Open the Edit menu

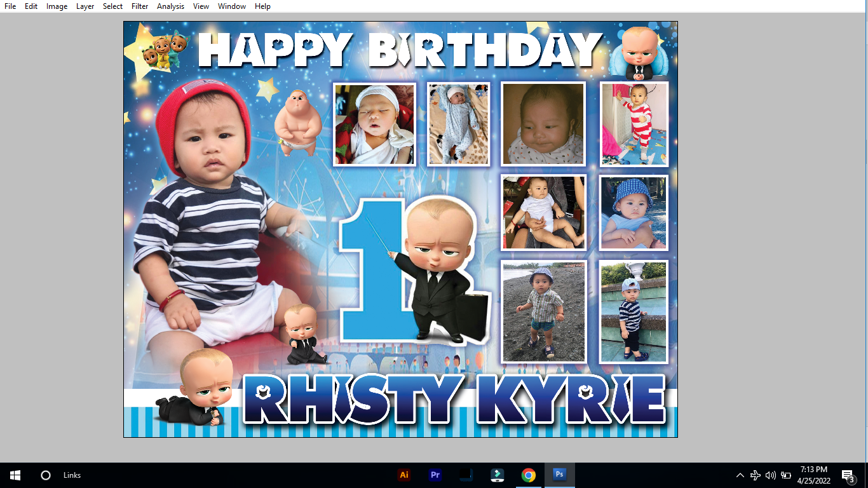[31, 6]
